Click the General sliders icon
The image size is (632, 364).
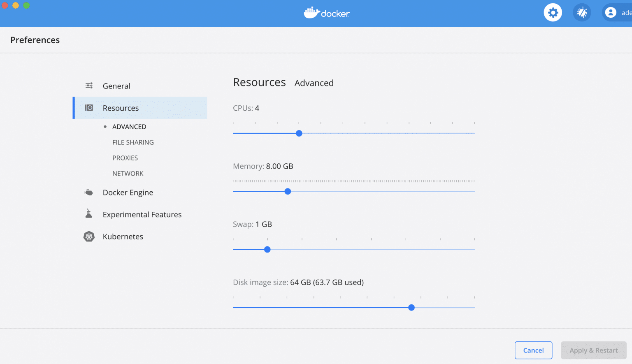pyautogui.click(x=89, y=86)
